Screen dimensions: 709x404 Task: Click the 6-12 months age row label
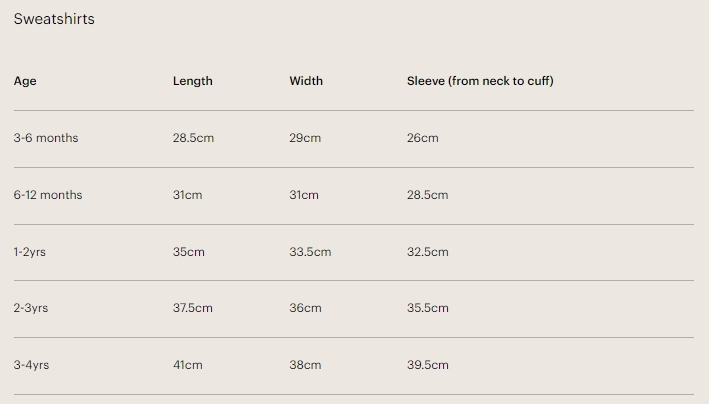click(48, 195)
